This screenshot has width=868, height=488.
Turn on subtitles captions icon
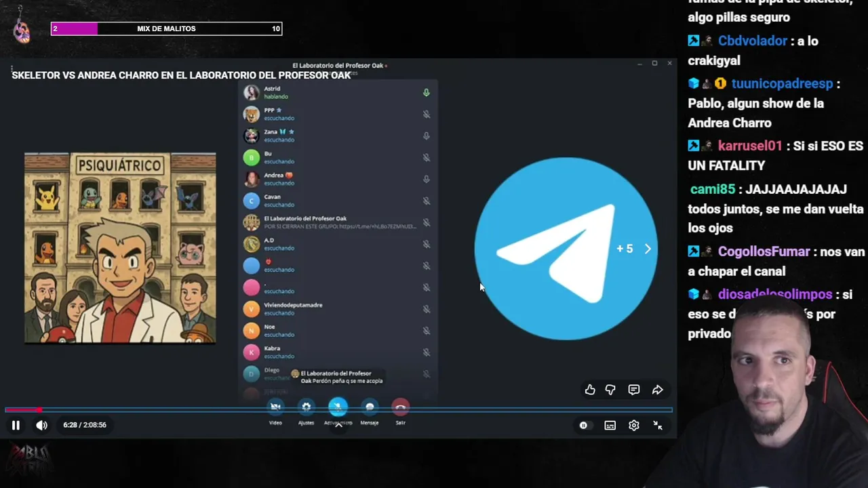(x=610, y=425)
